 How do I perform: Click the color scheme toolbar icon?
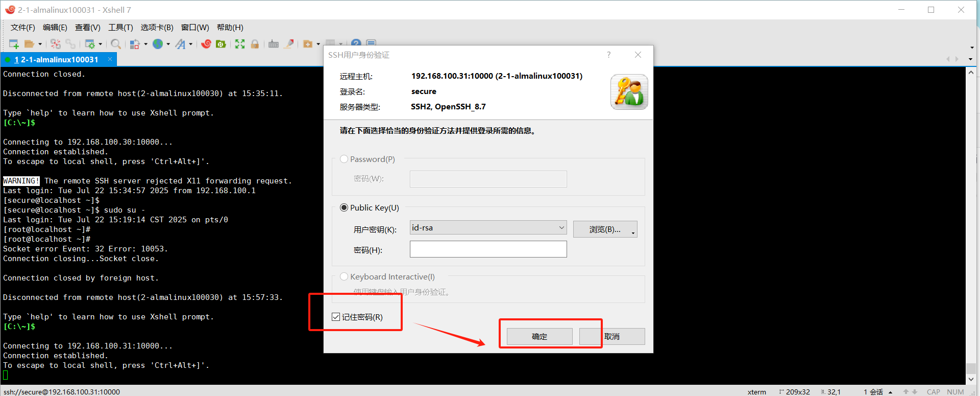tap(135, 44)
